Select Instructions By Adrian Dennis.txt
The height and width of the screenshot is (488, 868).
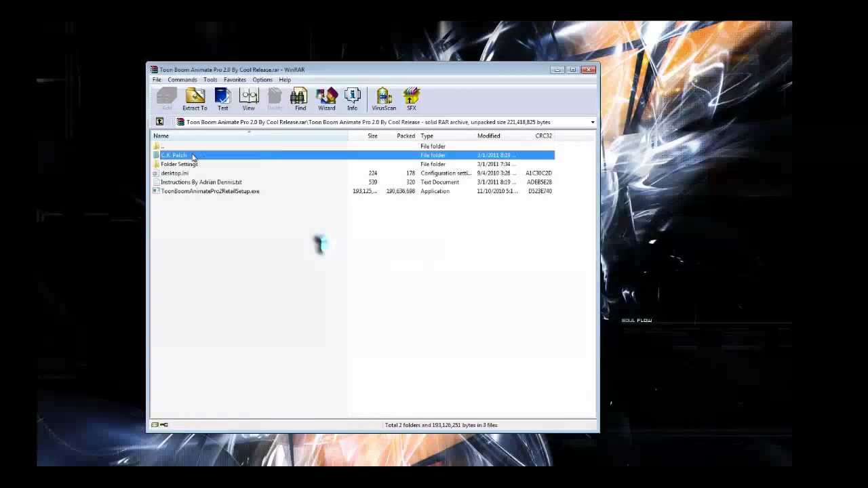coord(201,182)
